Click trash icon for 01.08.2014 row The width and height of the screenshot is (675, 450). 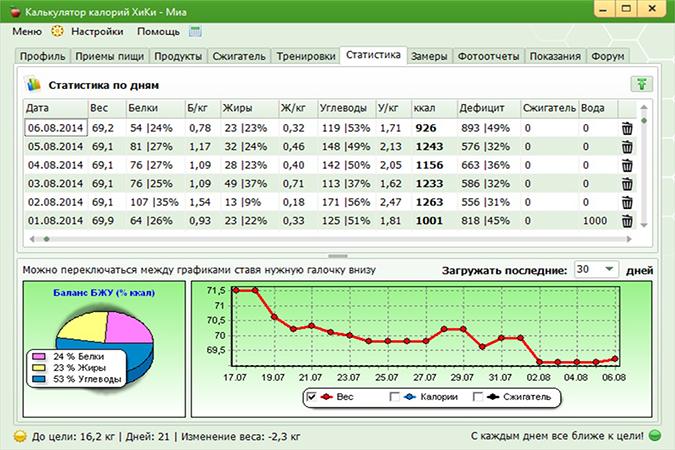[x=627, y=221]
